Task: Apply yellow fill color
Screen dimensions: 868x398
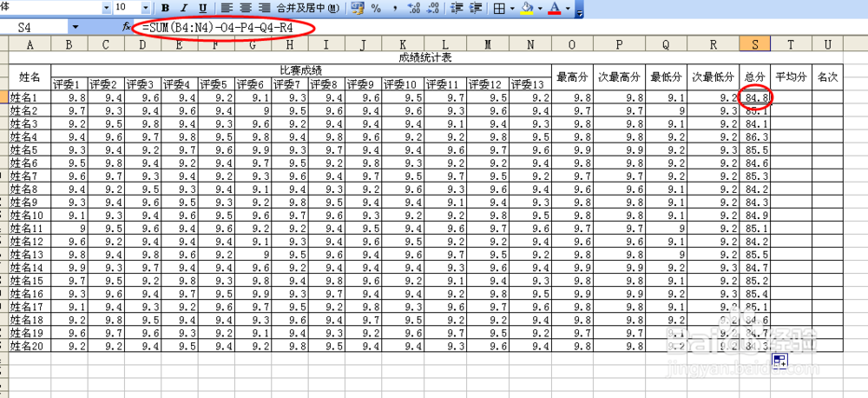Action: 528,8
